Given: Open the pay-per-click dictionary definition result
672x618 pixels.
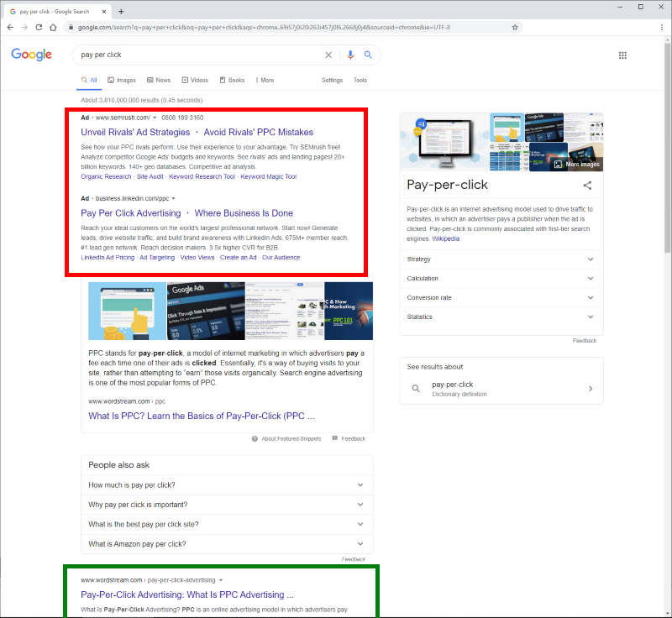Looking at the screenshot, I should (501, 389).
